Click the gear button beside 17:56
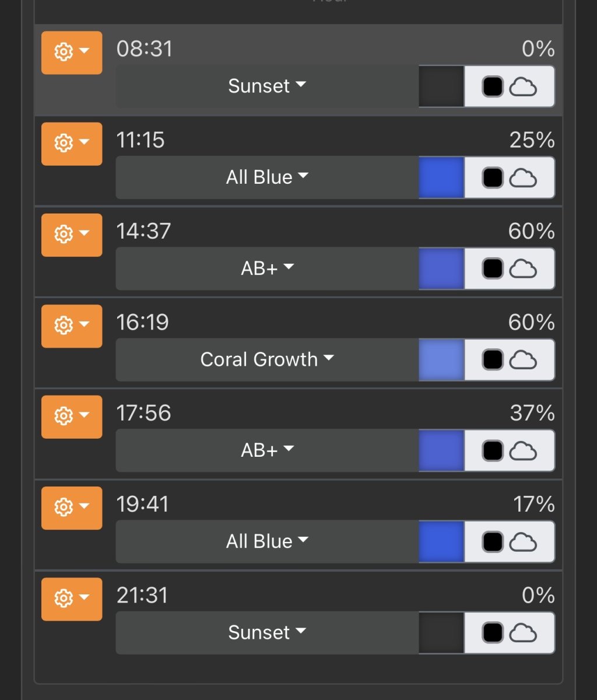The image size is (597, 700). coord(72,416)
